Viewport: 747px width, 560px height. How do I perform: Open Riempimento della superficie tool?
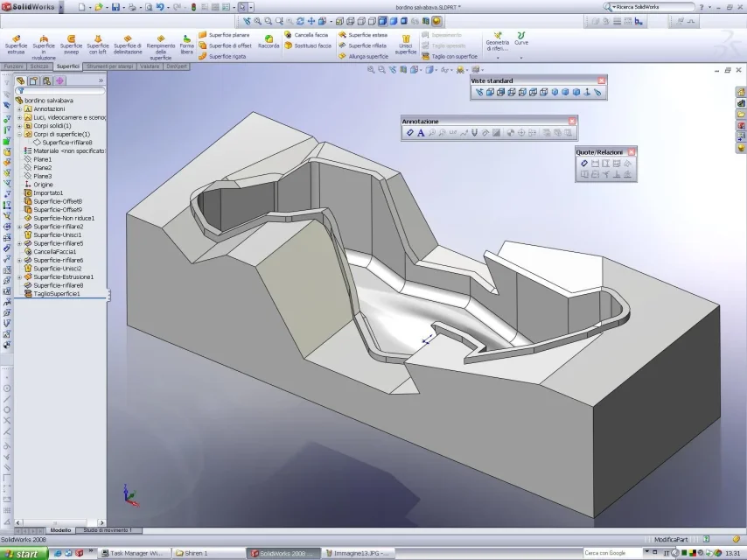point(161,47)
